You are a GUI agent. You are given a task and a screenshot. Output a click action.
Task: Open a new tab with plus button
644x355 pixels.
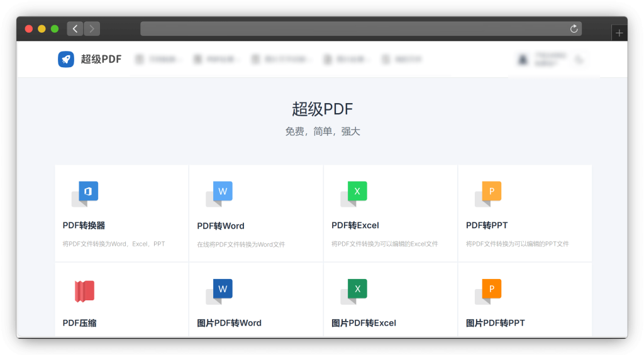(x=619, y=33)
